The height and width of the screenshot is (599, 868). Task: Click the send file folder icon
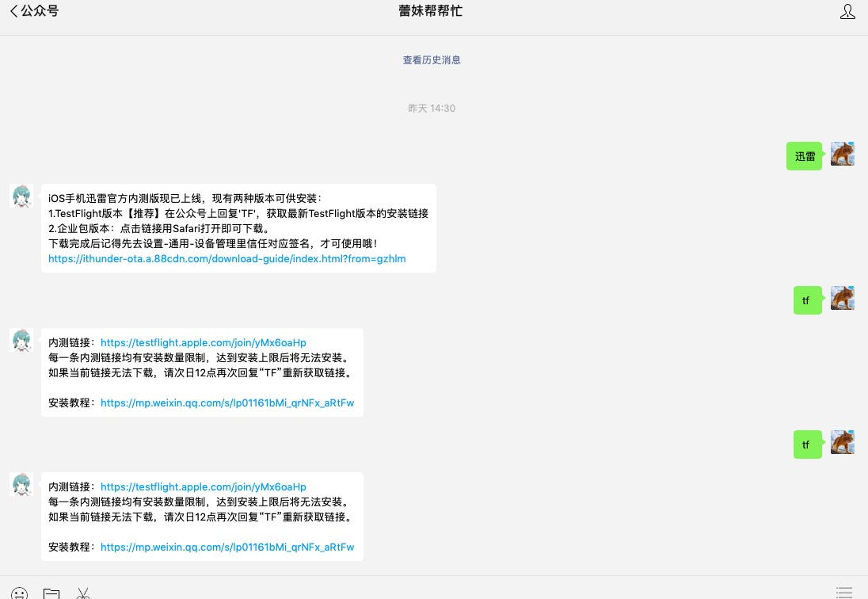pyautogui.click(x=51, y=593)
